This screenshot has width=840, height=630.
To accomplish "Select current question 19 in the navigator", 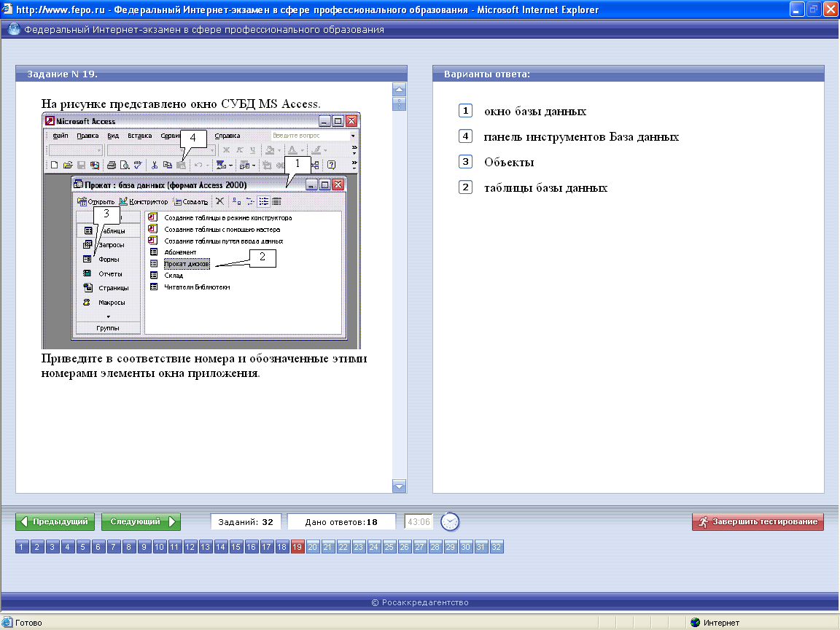I will point(297,547).
